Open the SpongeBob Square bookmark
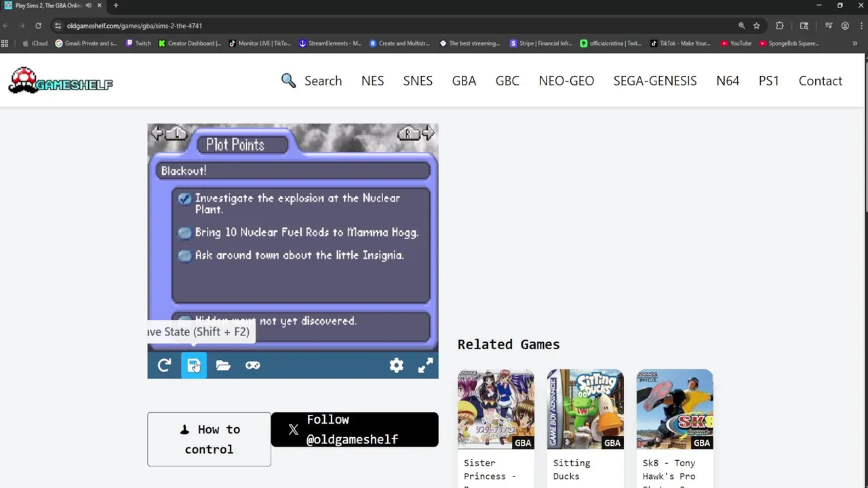The width and height of the screenshot is (868, 488). (789, 43)
